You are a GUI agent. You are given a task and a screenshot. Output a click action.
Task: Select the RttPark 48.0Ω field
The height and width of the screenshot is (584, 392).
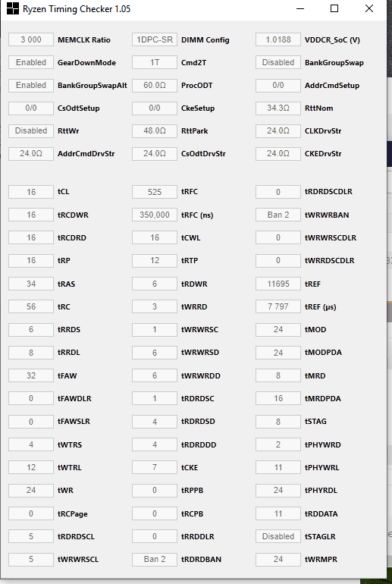tap(155, 130)
